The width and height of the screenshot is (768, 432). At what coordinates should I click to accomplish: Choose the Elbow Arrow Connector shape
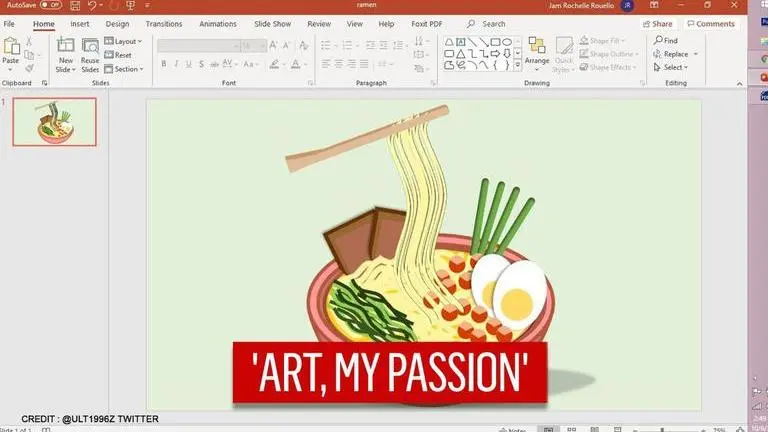pos(484,54)
